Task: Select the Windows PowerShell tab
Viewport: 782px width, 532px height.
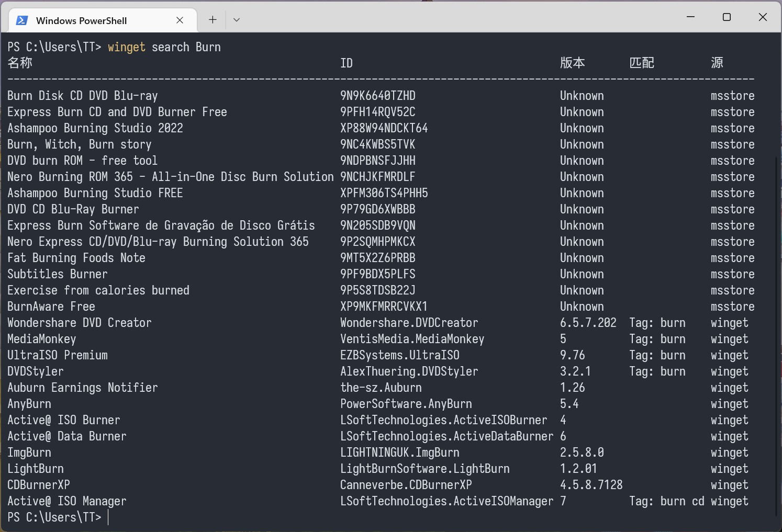Action: pyautogui.click(x=103, y=20)
